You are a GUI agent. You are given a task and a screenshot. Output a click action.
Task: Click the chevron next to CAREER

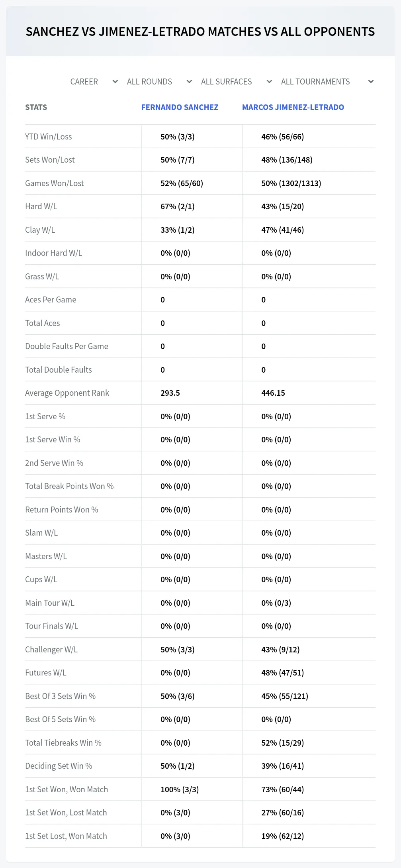[115, 82]
